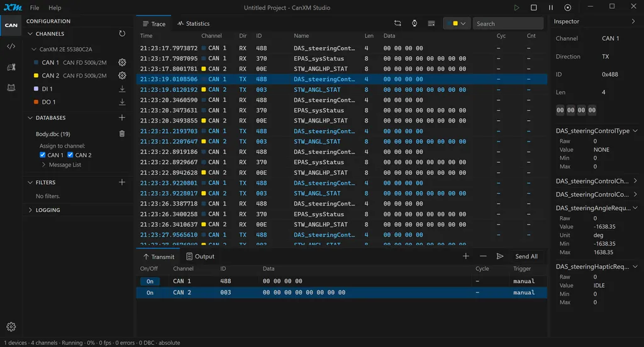644x347 pixels.
Task: Start measurement with play button
Action: pyautogui.click(x=517, y=8)
